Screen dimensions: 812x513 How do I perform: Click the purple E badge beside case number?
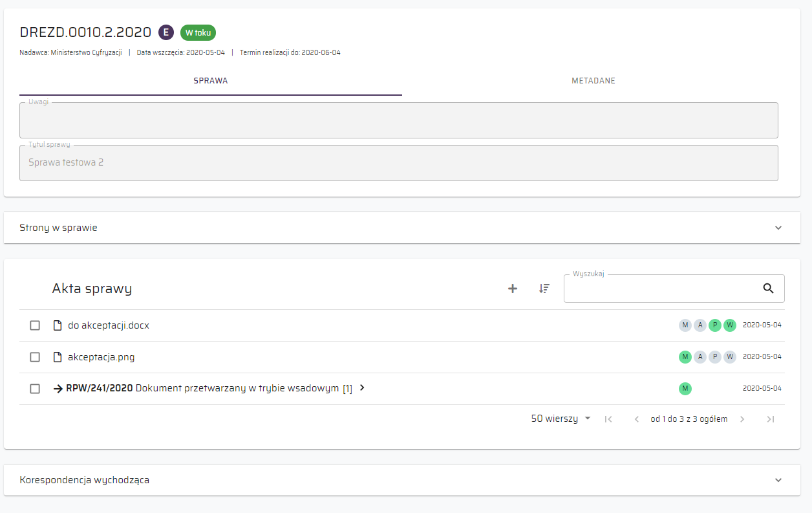166,32
